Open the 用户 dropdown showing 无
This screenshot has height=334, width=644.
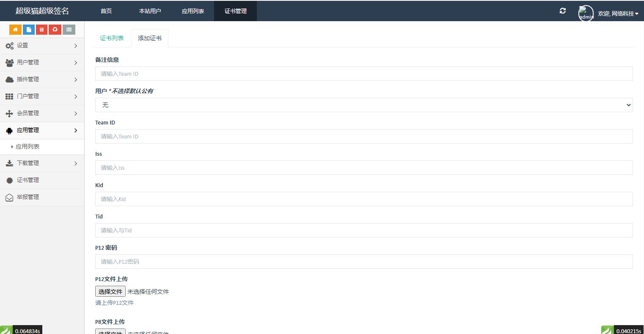363,105
